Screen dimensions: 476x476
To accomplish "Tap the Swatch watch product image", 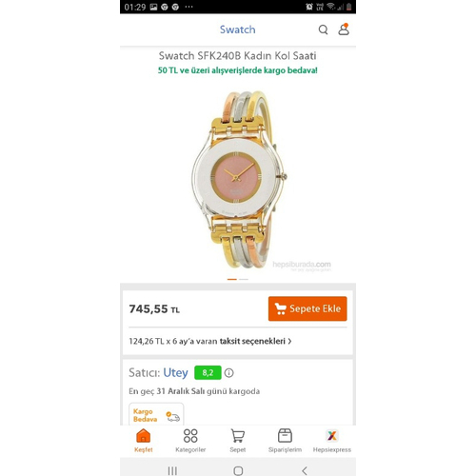I will click(238, 179).
